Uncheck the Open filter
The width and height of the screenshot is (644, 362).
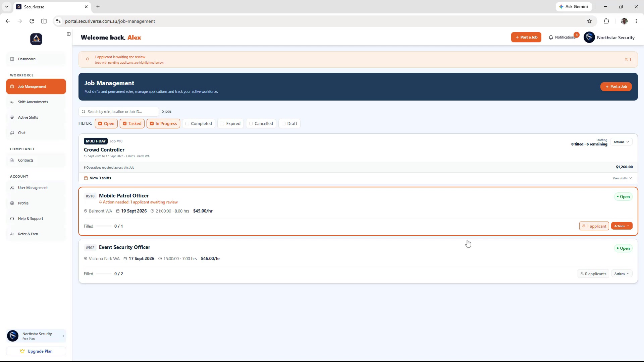[x=106, y=124]
